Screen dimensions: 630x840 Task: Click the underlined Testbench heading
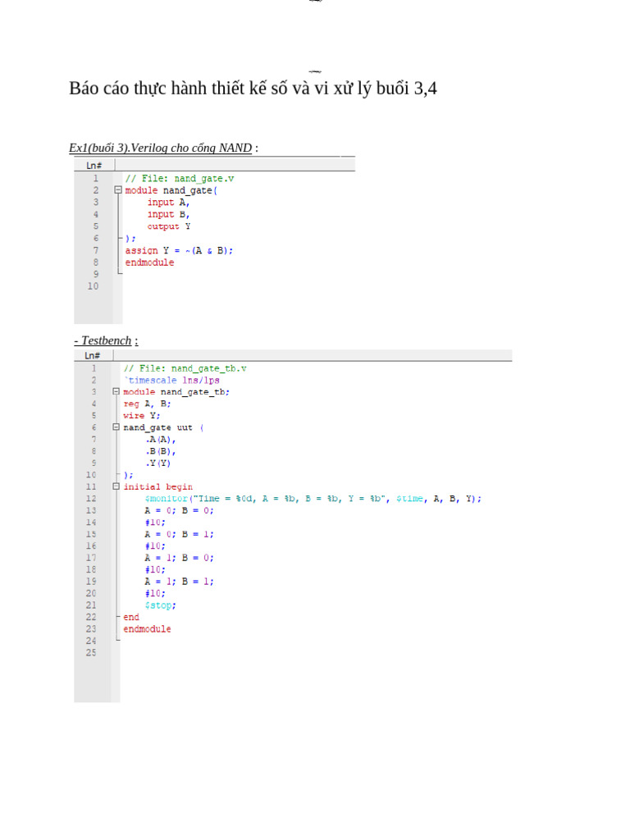tap(106, 340)
